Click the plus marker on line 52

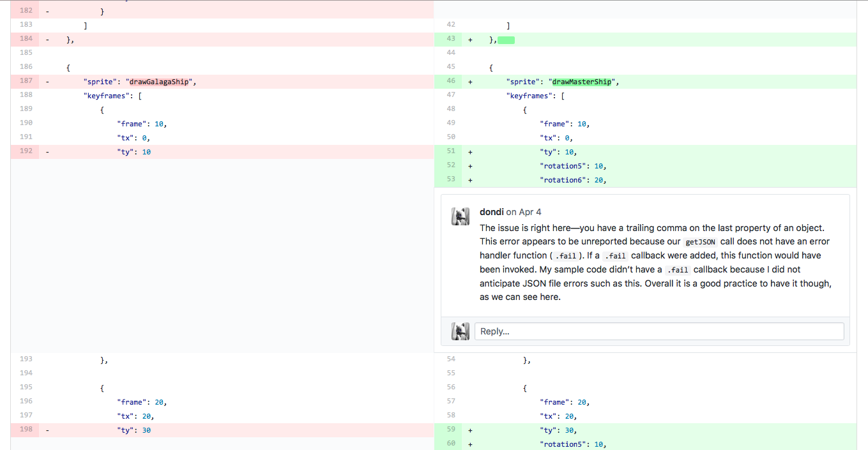[x=470, y=166]
